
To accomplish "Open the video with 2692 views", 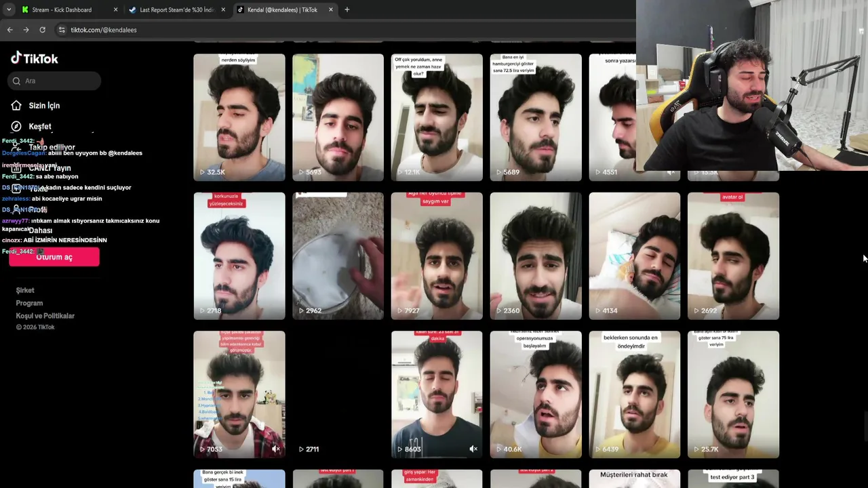I will pos(734,256).
